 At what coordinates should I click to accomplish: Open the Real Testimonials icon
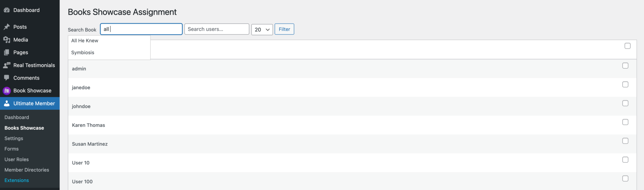tap(7, 65)
